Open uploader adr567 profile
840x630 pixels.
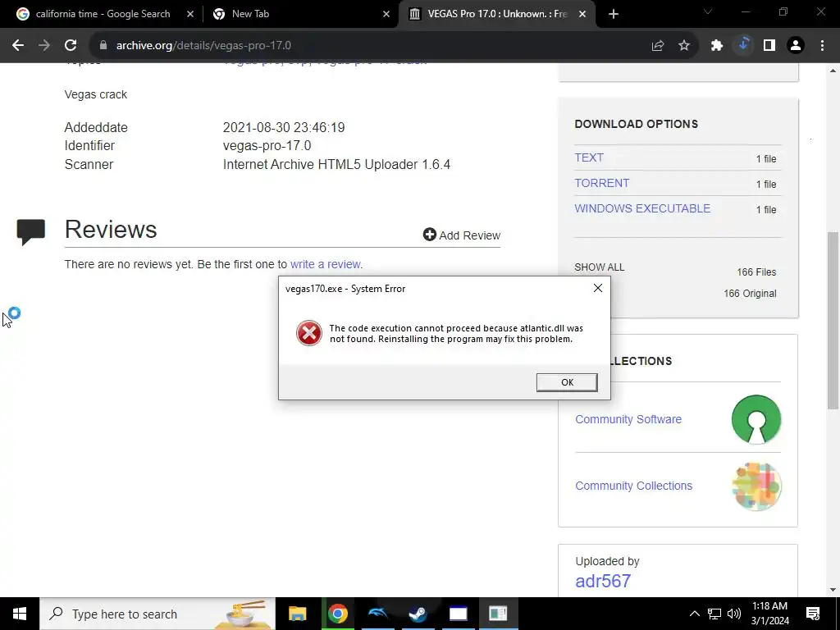pos(603,582)
